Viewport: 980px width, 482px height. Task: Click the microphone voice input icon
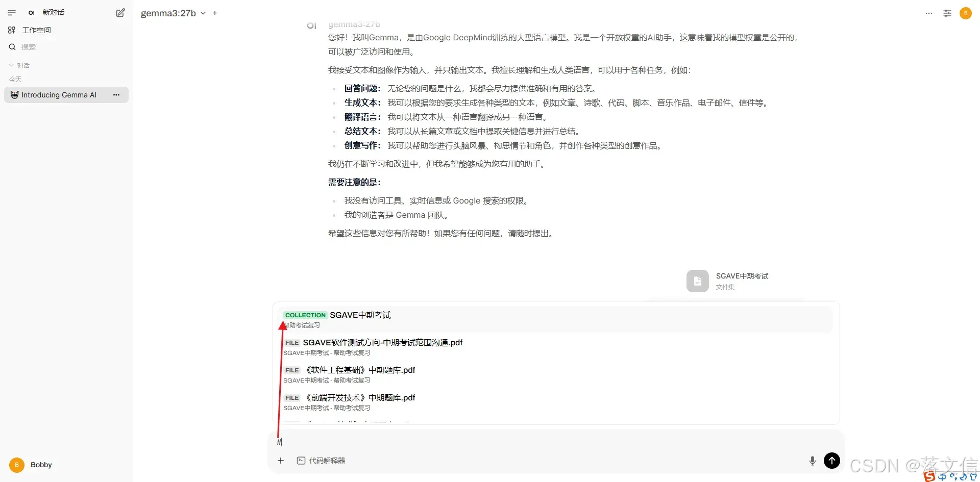point(813,461)
